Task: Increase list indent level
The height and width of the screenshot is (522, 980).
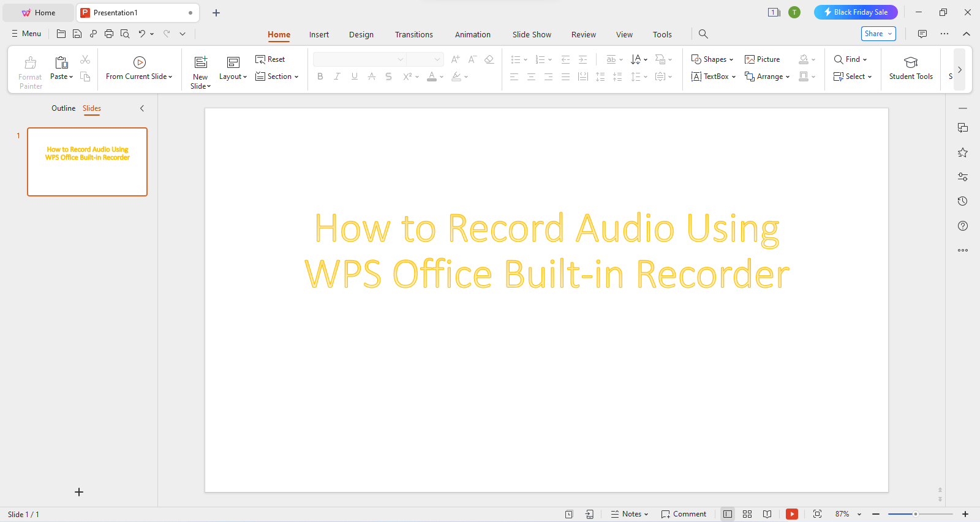Action: [x=582, y=59]
